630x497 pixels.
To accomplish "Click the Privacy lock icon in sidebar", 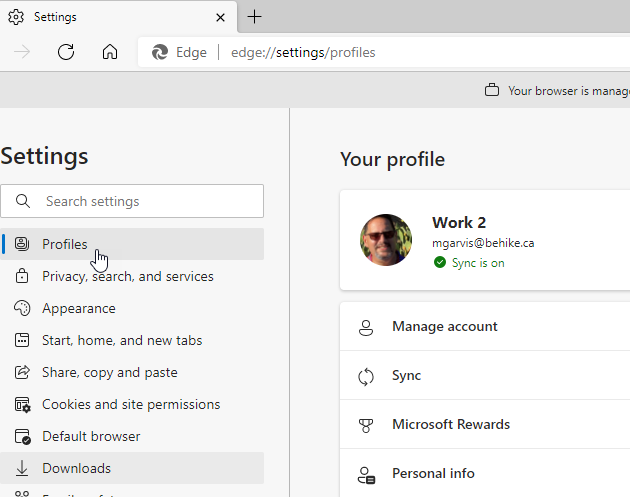I will pos(22,276).
